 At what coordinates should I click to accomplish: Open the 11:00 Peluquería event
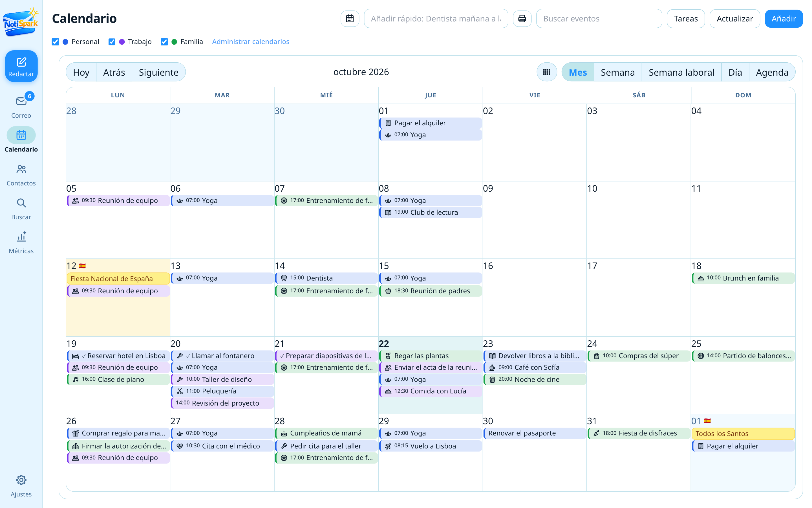pos(222,391)
